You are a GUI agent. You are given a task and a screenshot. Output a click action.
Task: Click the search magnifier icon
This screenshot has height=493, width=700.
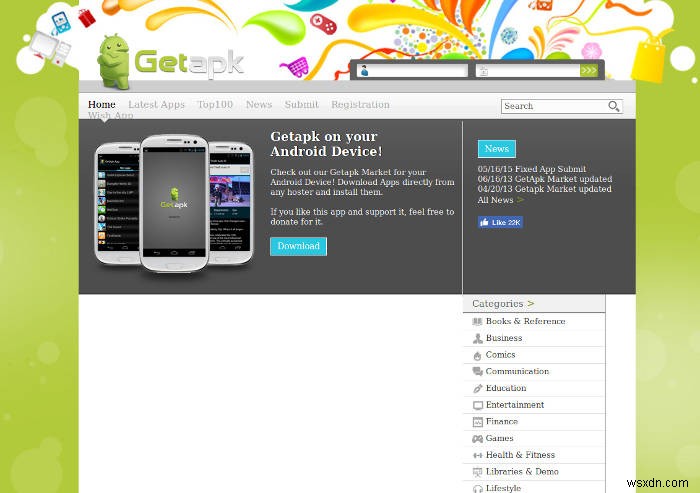pos(613,106)
